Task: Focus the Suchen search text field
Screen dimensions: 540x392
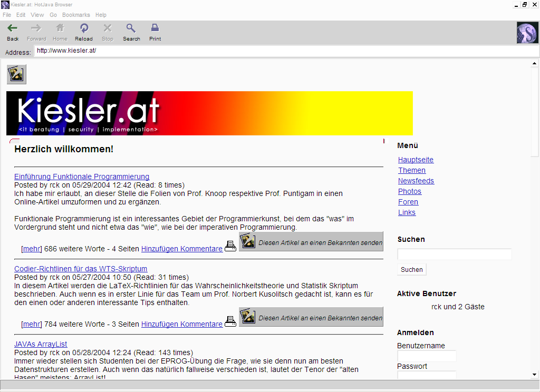Action: pos(454,254)
